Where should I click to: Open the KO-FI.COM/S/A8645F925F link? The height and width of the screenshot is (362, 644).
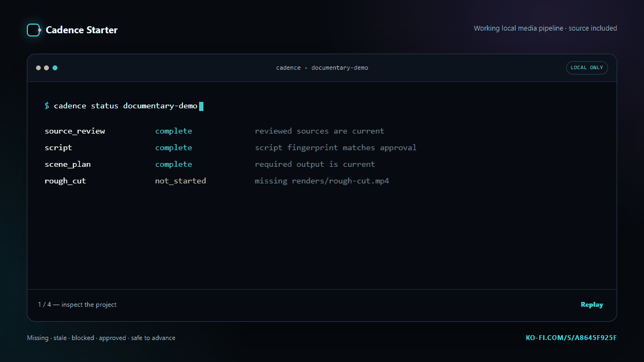(x=571, y=338)
